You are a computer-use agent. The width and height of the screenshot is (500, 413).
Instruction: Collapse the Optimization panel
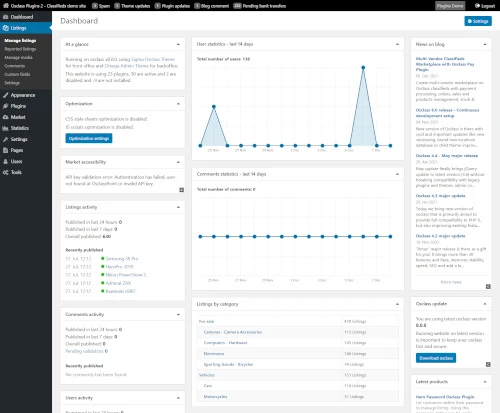(x=178, y=104)
